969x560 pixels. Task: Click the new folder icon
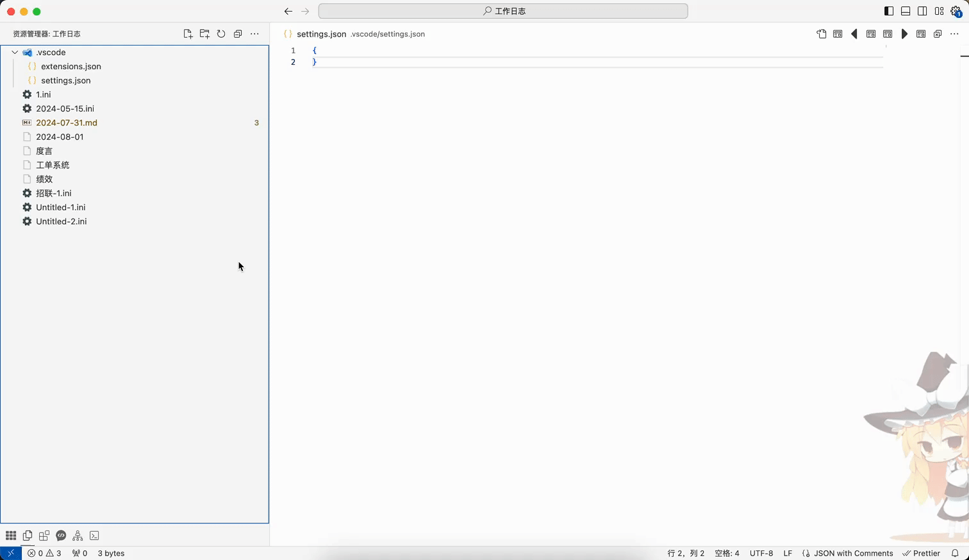204,34
